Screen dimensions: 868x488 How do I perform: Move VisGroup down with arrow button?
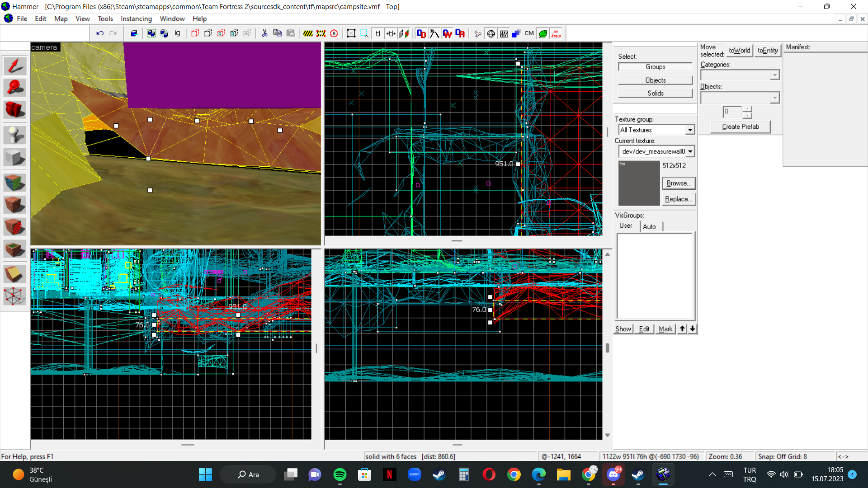(693, 328)
